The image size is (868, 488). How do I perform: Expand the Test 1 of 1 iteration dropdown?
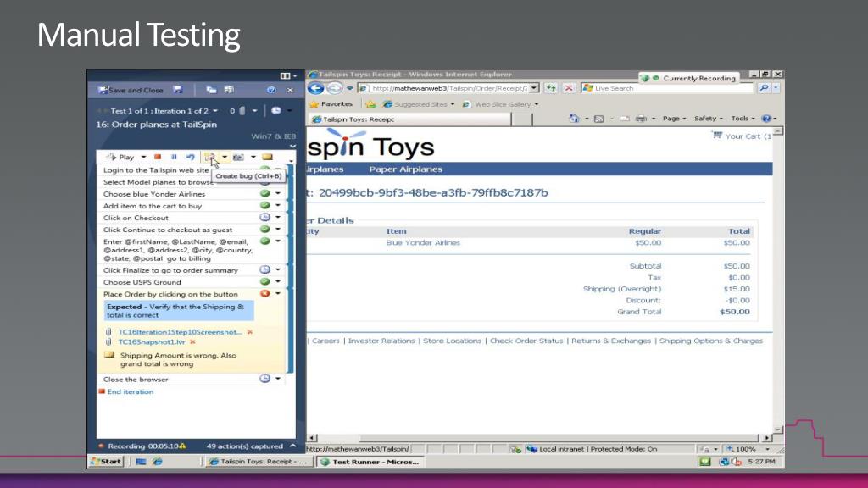click(x=215, y=111)
